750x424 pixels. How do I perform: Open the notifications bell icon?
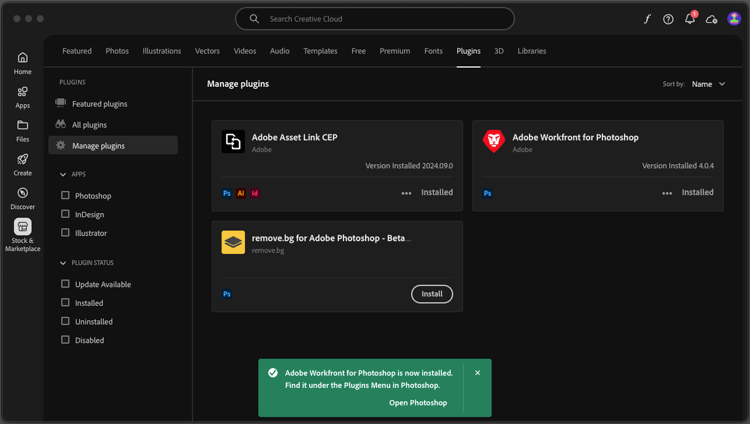click(x=690, y=19)
